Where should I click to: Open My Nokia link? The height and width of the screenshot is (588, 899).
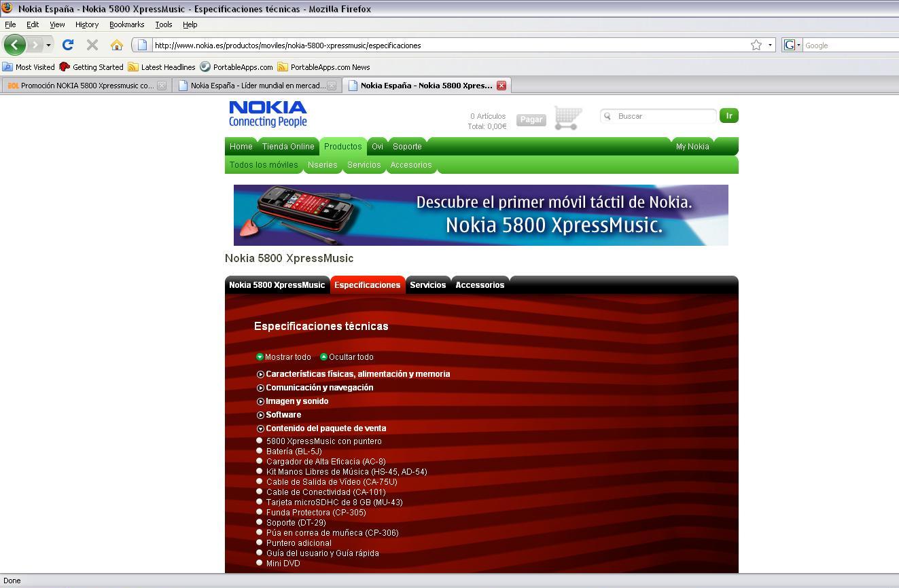(x=692, y=147)
